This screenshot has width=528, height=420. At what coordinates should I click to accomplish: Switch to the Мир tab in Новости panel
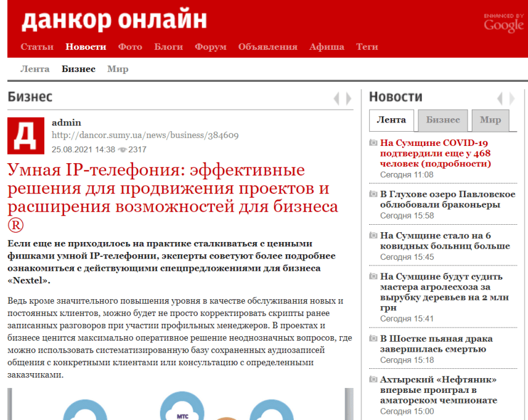point(490,121)
